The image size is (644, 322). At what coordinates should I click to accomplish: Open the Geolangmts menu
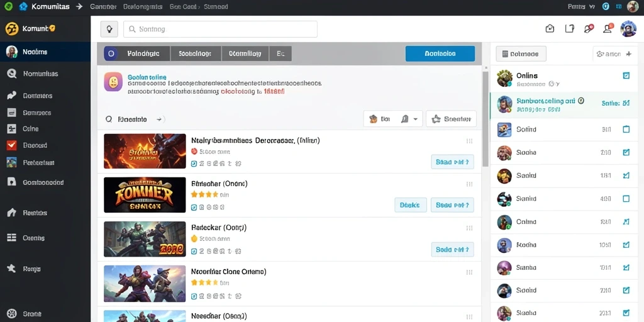[143, 6]
